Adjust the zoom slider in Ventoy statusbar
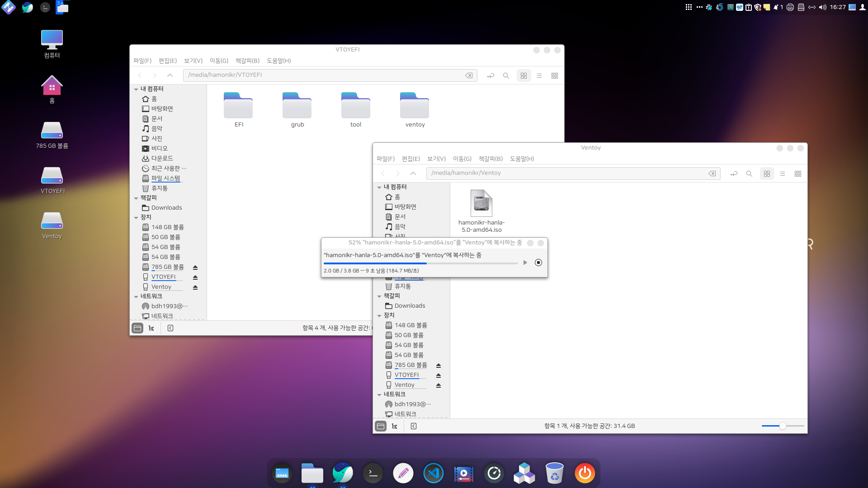The width and height of the screenshot is (868, 488). (783, 426)
